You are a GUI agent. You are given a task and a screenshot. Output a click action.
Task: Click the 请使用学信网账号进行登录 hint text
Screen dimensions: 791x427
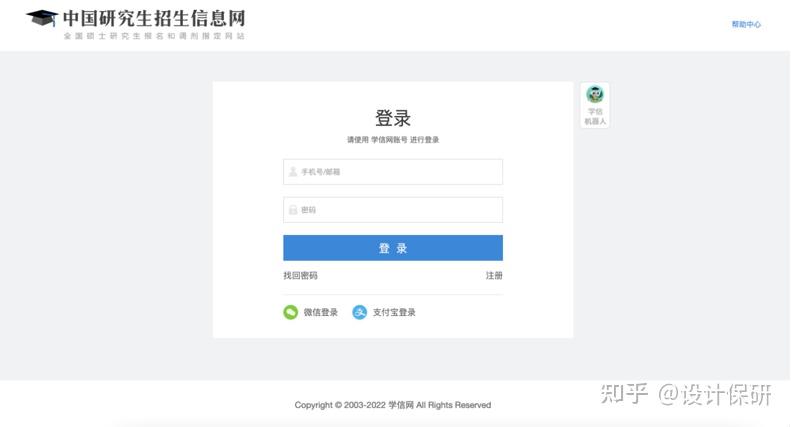click(x=393, y=140)
